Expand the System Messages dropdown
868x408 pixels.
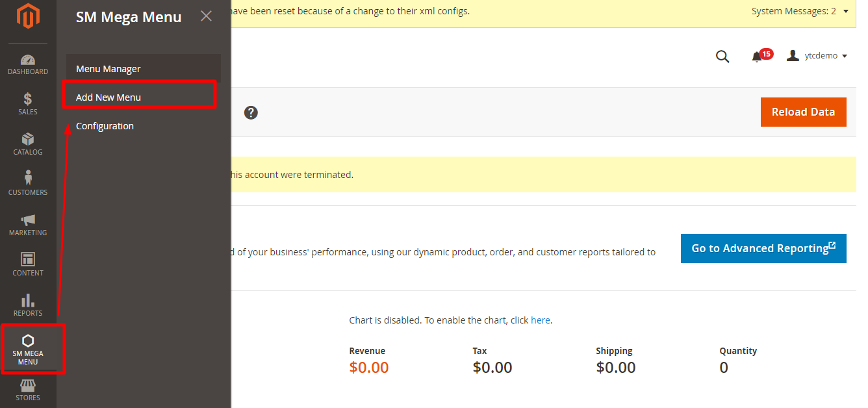(800, 11)
